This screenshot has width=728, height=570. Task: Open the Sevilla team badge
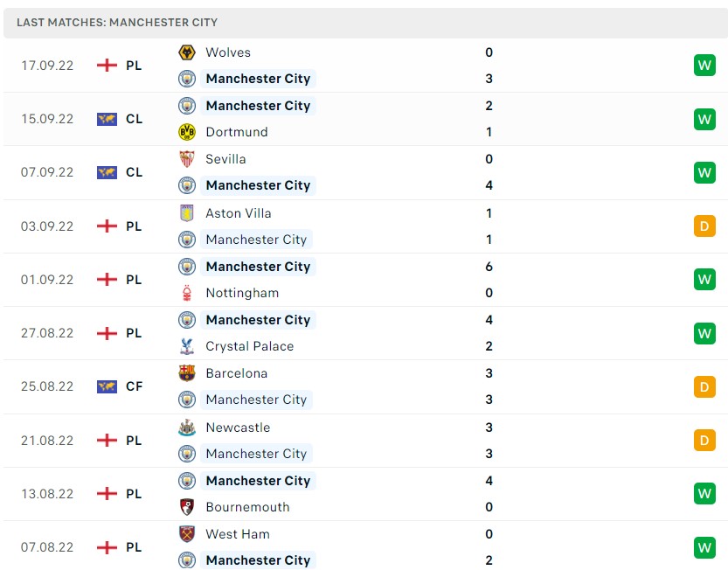click(186, 159)
